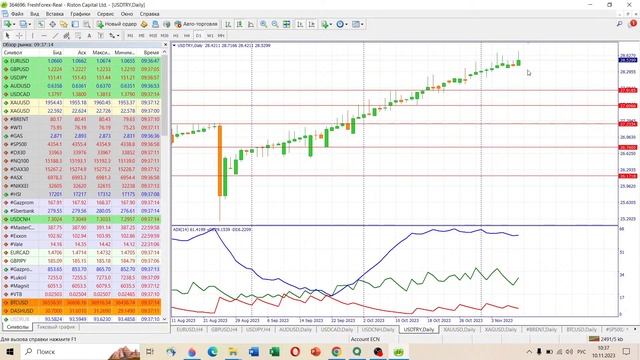Toggle the Navigator folder-star icon
The width and height of the screenshot is (640, 360).
(64, 24)
